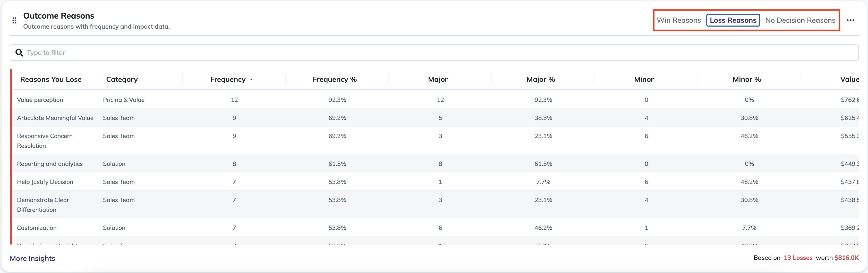Select the Reporting and analytics row
868x273 pixels.
click(x=435, y=164)
